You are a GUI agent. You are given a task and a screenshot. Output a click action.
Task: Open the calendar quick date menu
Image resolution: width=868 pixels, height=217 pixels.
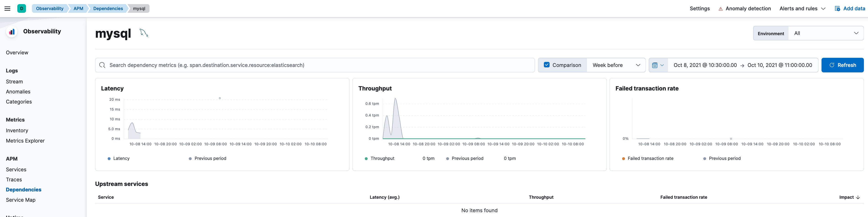[658, 65]
